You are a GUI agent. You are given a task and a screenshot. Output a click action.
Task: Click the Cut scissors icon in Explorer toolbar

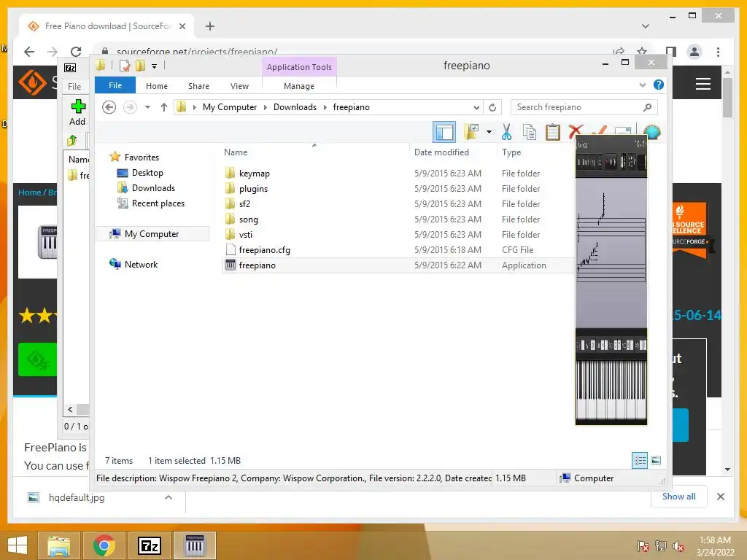point(506,132)
